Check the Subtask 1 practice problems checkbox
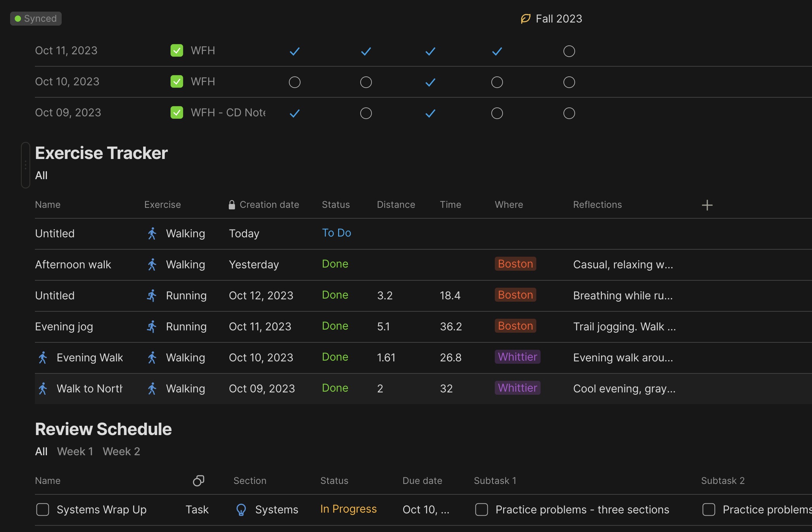 click(x=482, y=510)
